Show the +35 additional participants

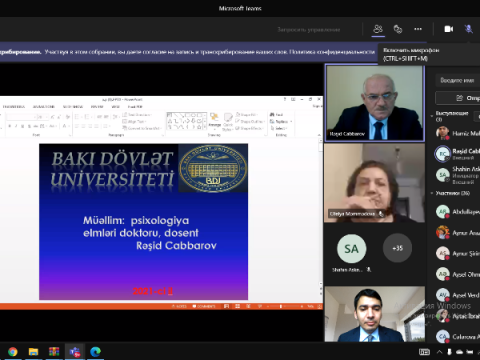397,248
